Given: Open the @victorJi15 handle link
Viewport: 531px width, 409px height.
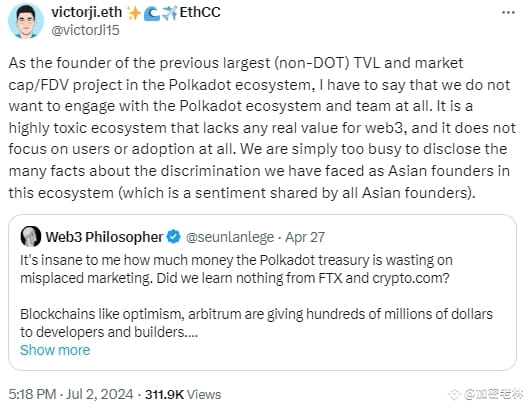Looking at the screenshot, I should pos(85,30).
